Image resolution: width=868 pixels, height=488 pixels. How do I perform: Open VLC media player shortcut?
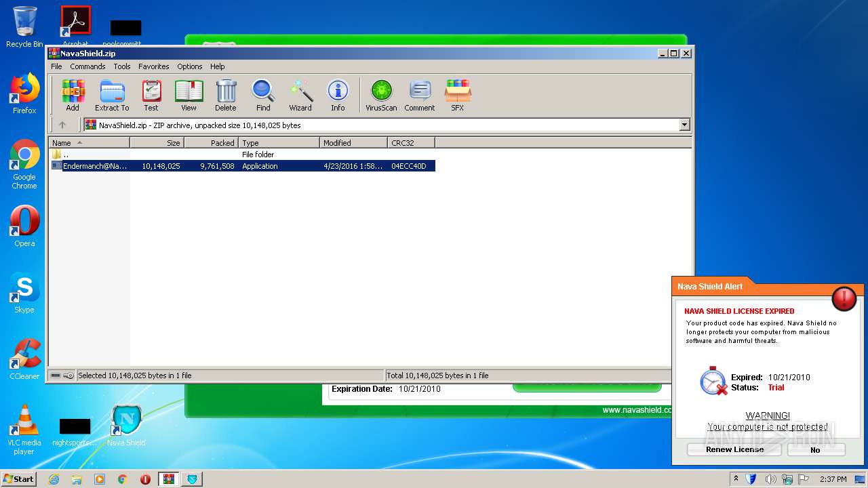(x=24, y=430)
